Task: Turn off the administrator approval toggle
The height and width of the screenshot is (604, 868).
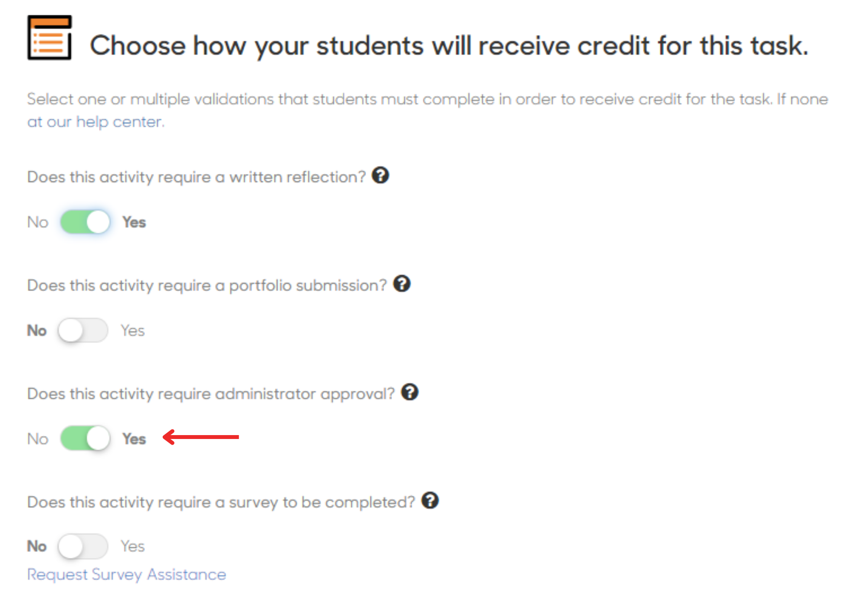Action: pos(85,438)
